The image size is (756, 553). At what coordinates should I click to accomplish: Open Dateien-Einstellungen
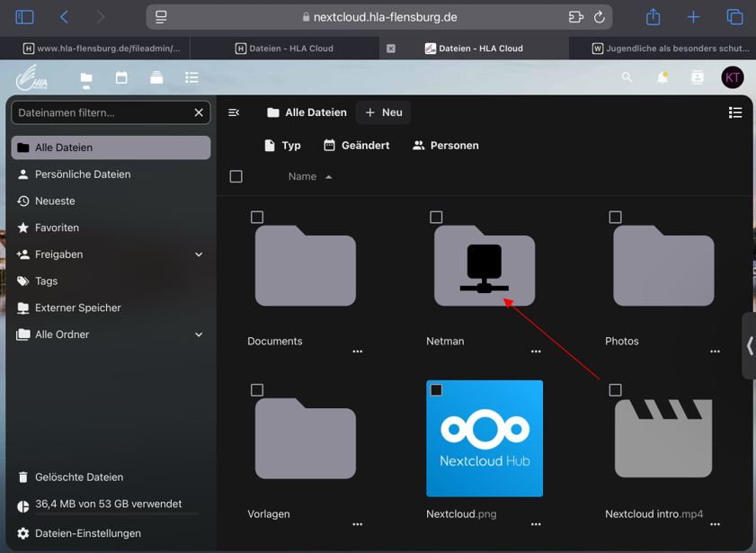[111, 533]
